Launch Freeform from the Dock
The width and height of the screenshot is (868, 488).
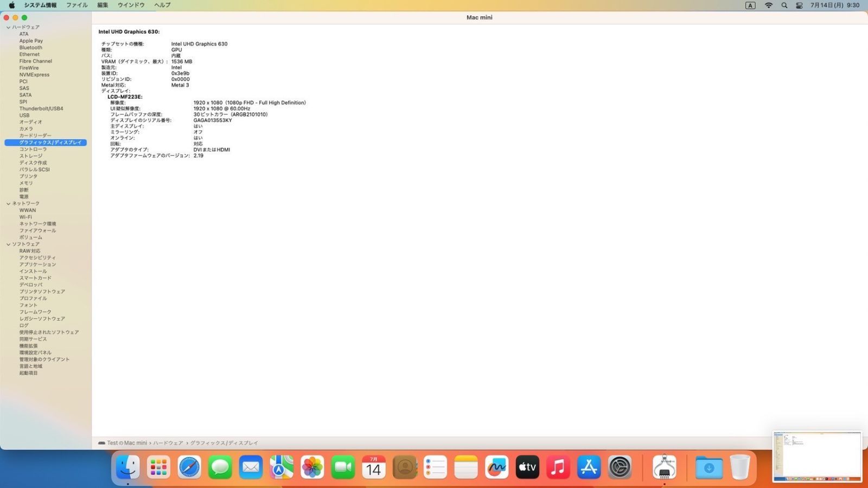[x=497, y=467]
